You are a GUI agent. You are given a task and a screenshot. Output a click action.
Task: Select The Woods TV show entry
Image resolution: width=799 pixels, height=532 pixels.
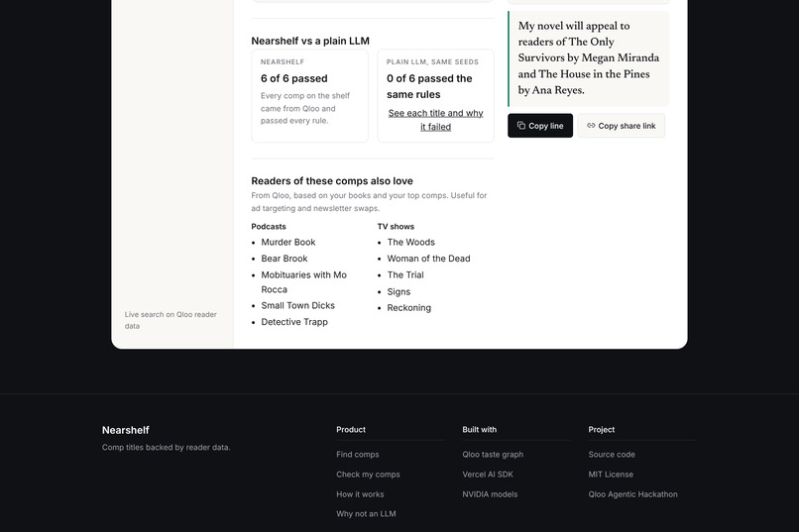tap(410, 242)
